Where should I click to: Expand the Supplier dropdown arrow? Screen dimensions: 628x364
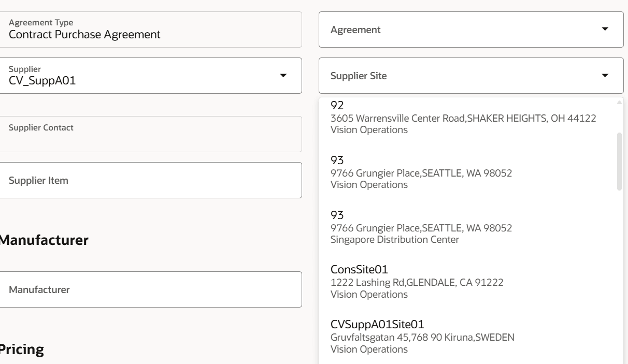tap(283, 76)
